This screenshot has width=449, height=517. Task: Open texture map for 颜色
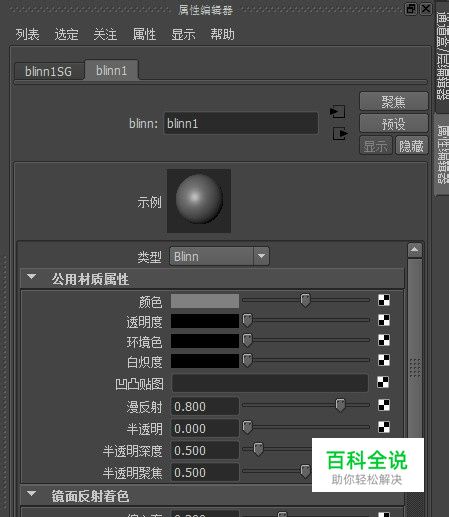click(384, 300)
